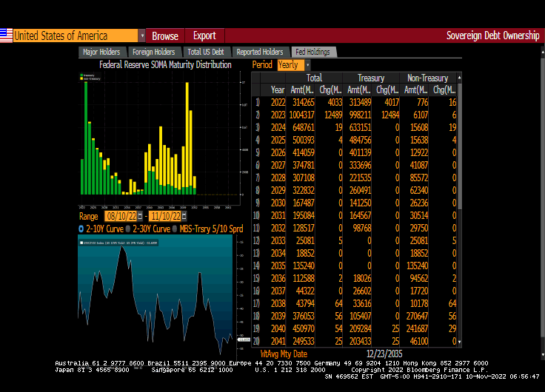This screenshot has width=545, height=392.
Task: Select the 2-10Y Curve radio button
Action: coord(81,229)
